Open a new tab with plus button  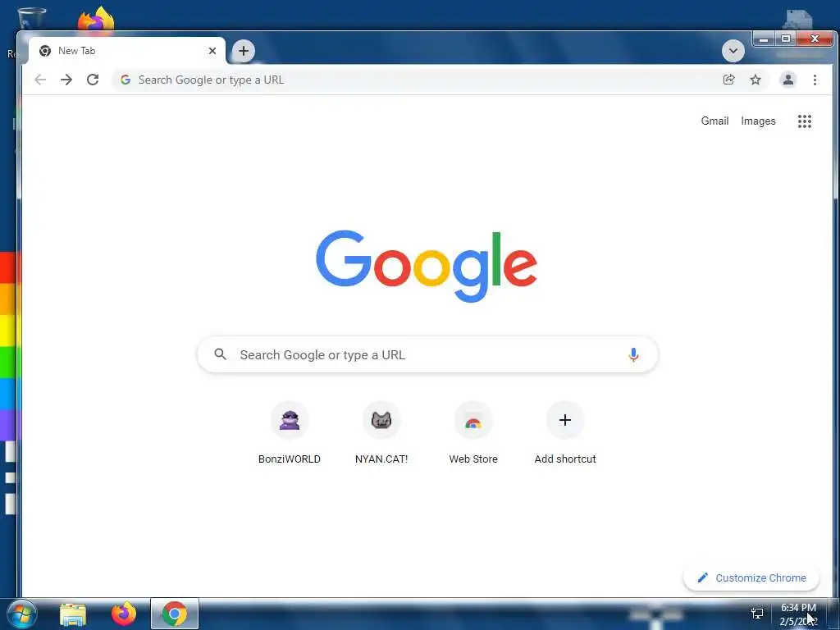[x=243, y=51]
